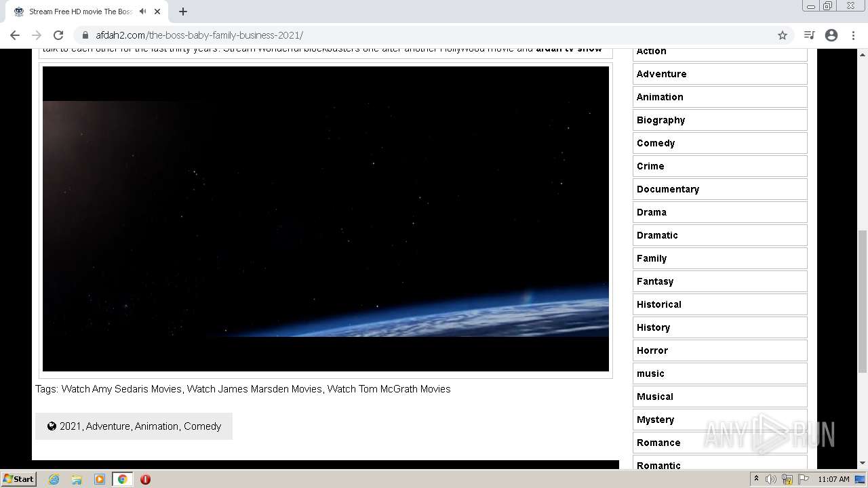The height and width of the screenshot is (488, 868).
Task: Switch to Chrome taskbar button
Action: coord(123,479)
